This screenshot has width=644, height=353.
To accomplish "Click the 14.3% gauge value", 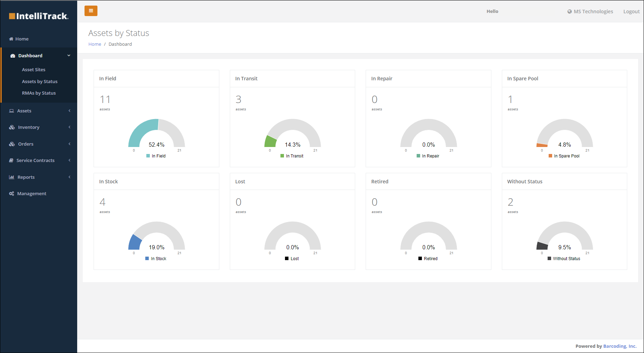I will pyautogui.click(x=293, y=145).
